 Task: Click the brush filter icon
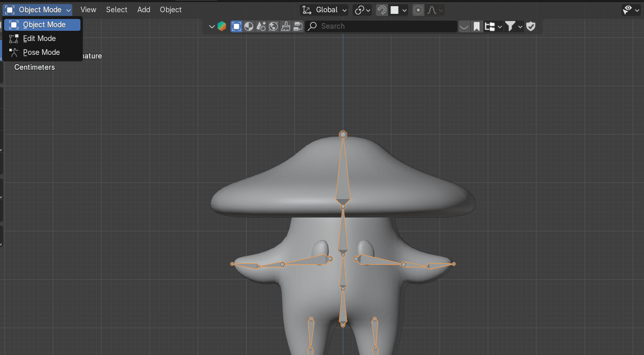(286, 26)
